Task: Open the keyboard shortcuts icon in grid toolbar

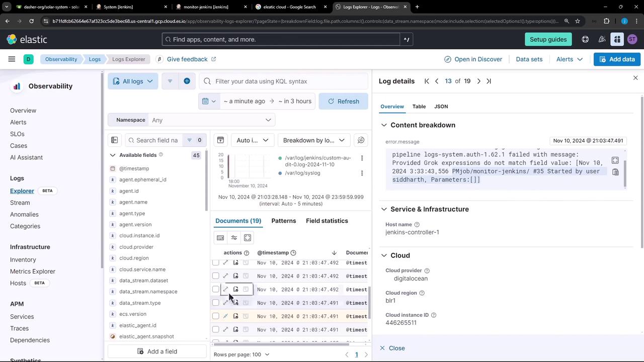Action: click(220, 238)
